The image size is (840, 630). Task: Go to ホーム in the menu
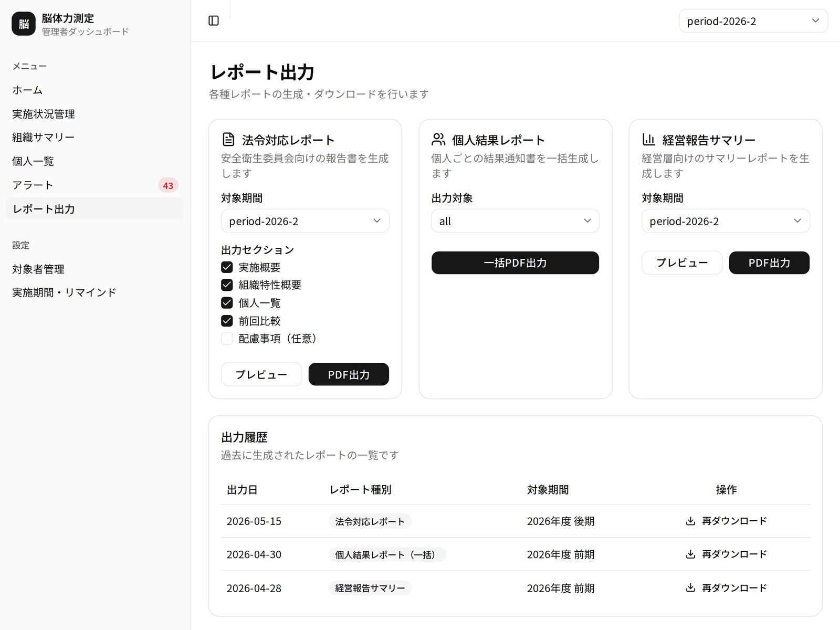coord(95,90)
